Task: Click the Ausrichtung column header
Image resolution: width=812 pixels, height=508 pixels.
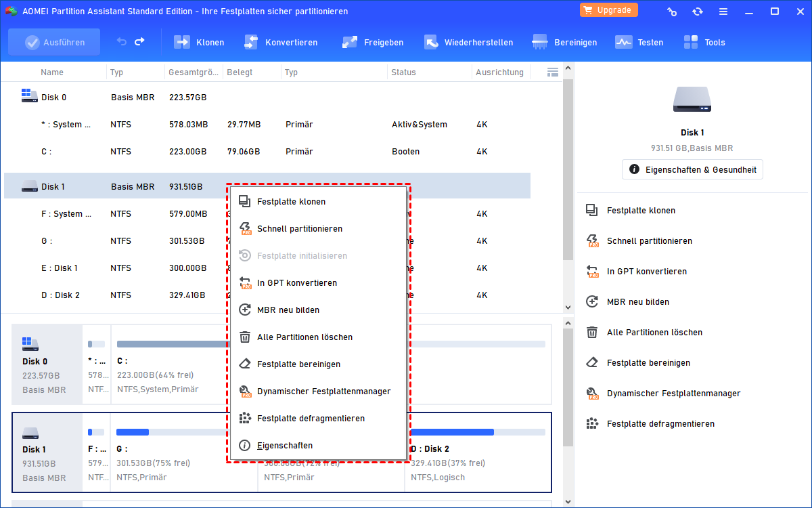Action: [499, 72]
